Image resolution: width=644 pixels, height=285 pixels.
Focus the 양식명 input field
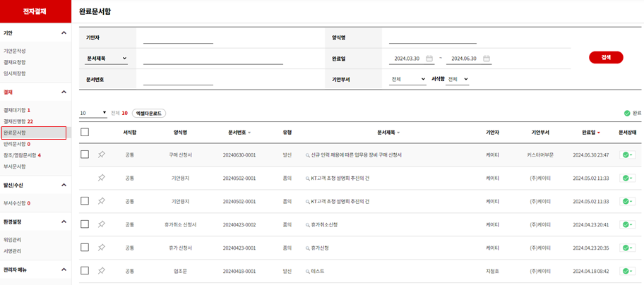[x=432, y=38]
